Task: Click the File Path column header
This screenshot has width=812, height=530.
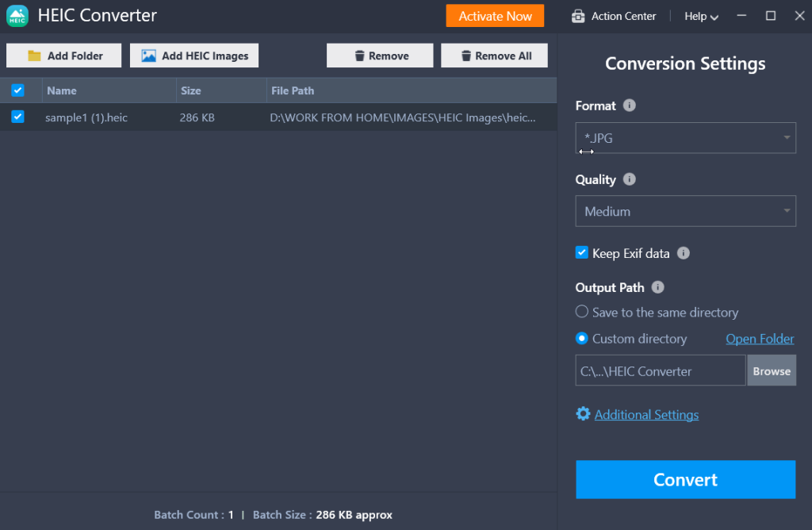Action: (412, 90)
